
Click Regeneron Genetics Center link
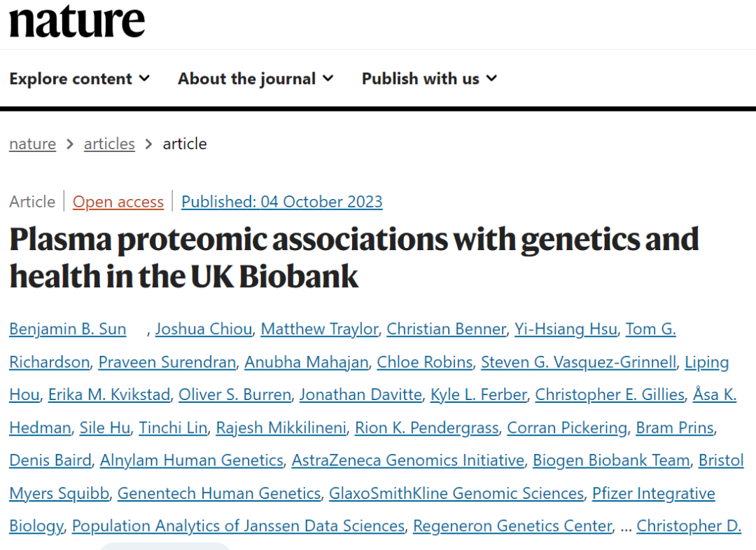(x=513, y=526)
